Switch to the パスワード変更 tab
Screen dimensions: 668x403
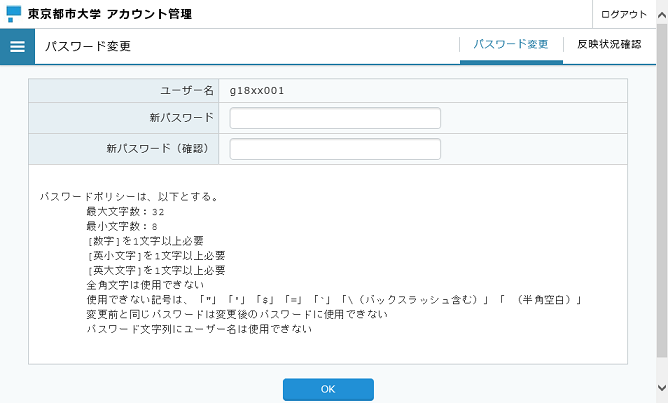[x=511, y=44]
